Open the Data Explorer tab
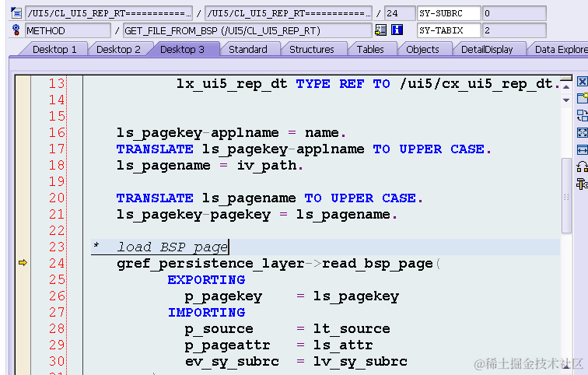Image resolution: width=588 pixels, height=375 pixels. pos(559,50)
